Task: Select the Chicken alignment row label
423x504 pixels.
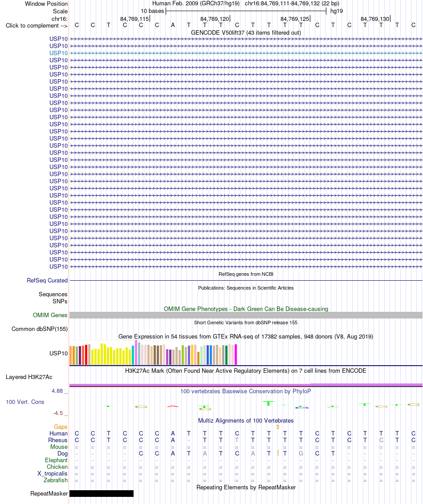Action: coord(57,467)
